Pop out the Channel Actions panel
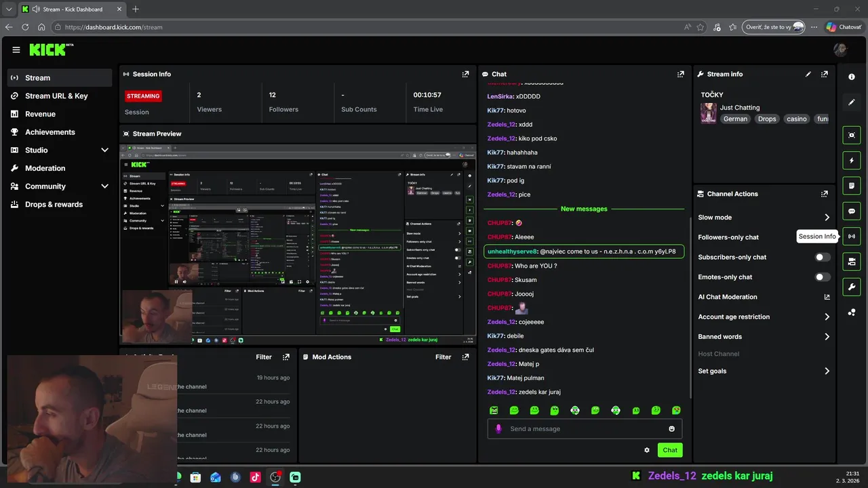This screenshot has height=488, width=868. 824,194
